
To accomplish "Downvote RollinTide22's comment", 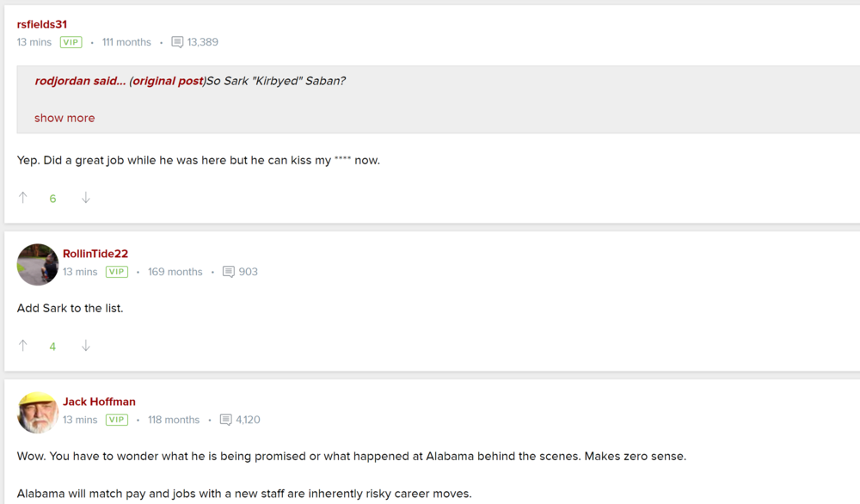I will [86, 346].
